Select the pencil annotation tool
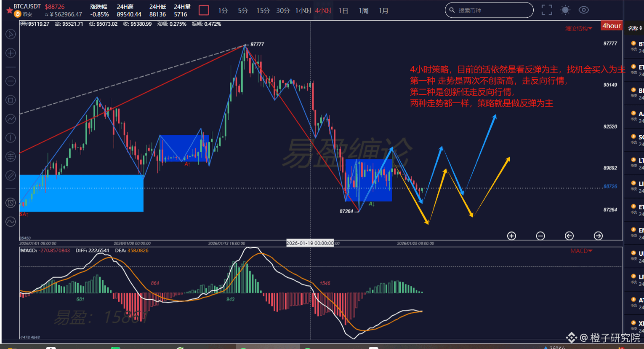 coord(11,175)
